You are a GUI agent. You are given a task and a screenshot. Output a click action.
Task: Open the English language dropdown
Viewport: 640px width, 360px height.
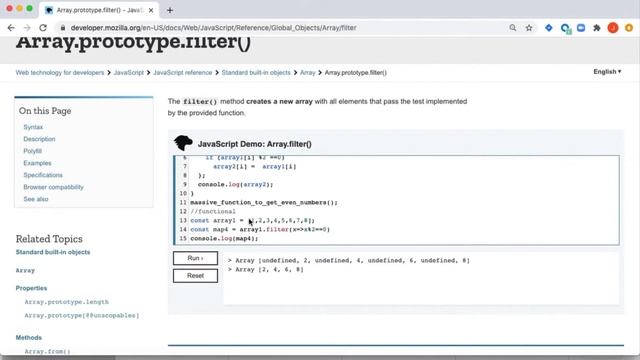(607, 71)
